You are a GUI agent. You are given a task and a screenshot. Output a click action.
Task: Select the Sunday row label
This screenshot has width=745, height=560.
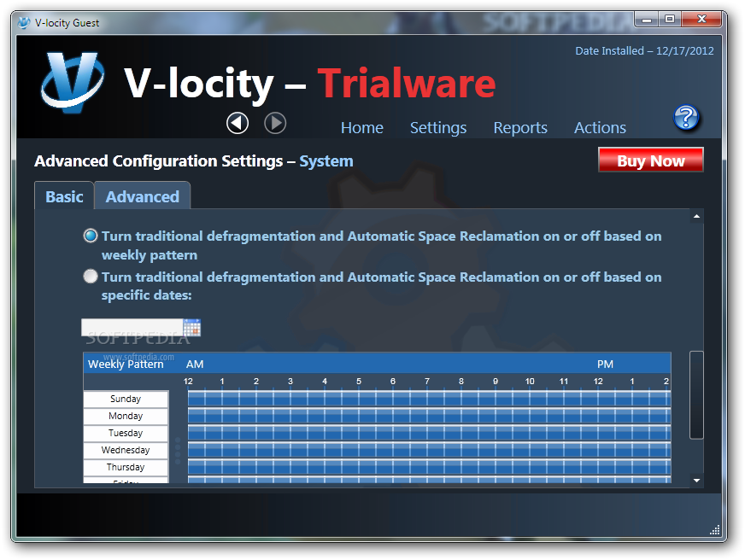(x=126, y=399)
